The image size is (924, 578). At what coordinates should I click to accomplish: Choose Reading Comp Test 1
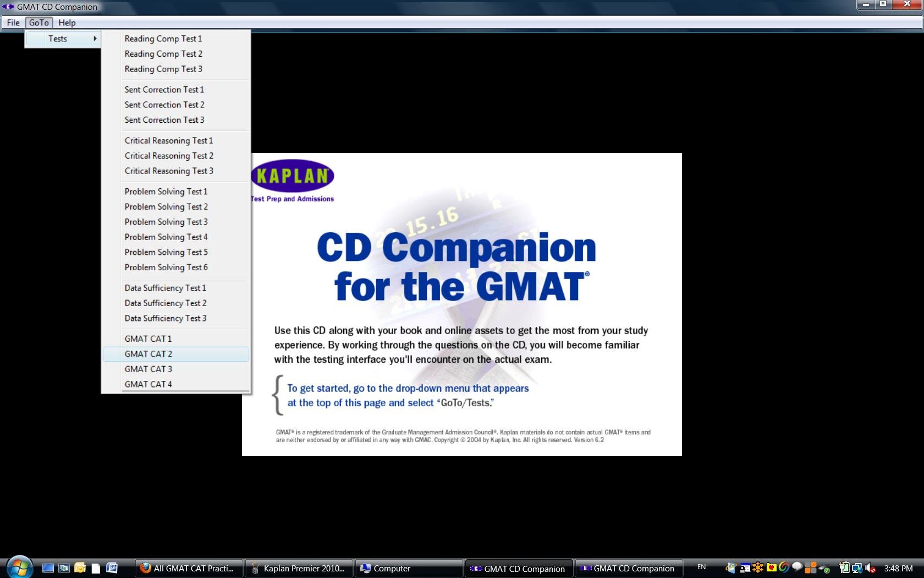pyautogui.click(x=163, y=39)
